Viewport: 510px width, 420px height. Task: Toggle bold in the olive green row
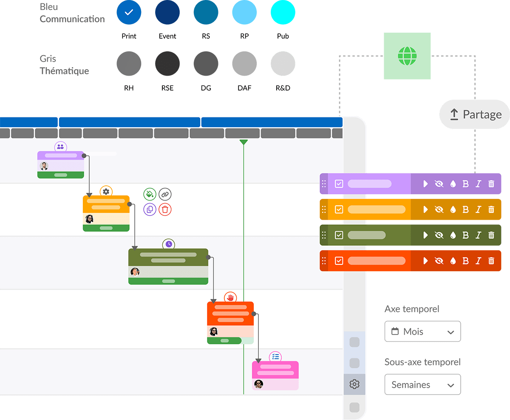pos(465,235)
